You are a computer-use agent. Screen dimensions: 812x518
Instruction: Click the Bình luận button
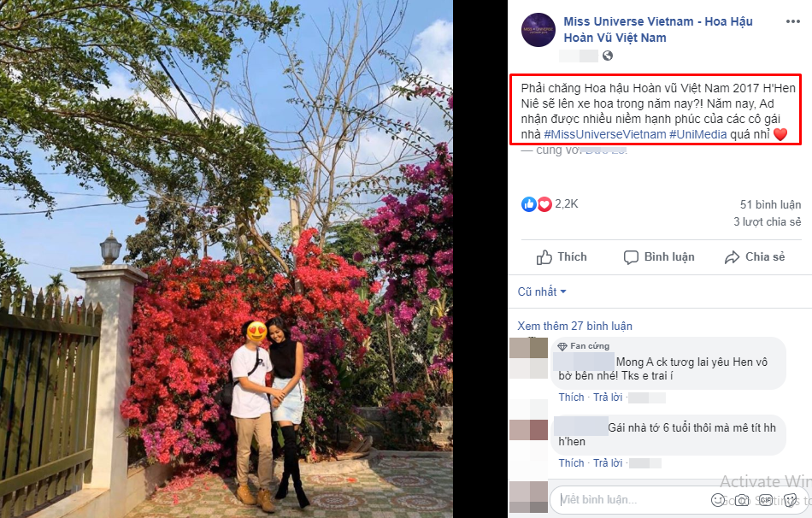[x=659, y=257]
